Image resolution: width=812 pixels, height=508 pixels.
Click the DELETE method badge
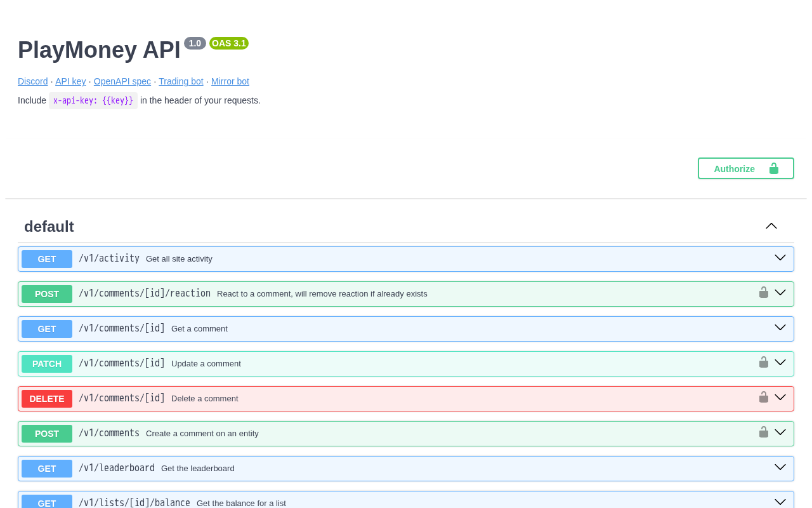47,399
